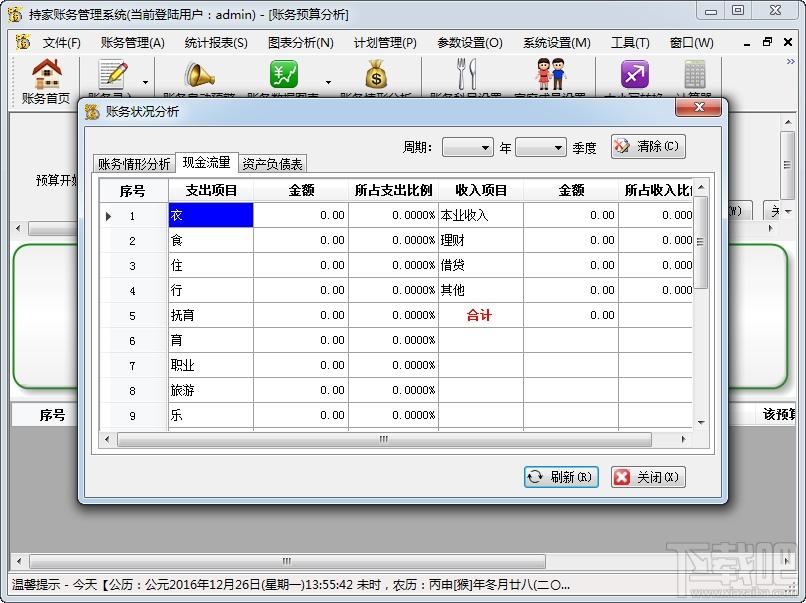806x603 pixels.
Task: Select the 本业收入 income cell
Action: [x=481, y=215]
